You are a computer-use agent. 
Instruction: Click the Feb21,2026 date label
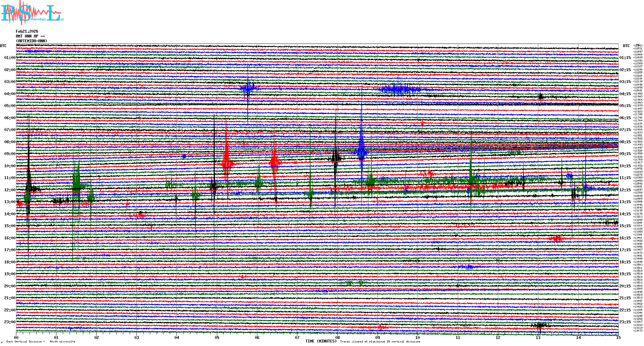[x=27, y=31]
